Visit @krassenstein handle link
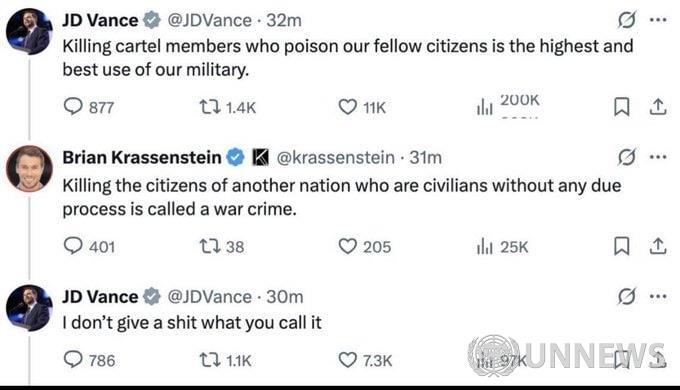 click(x=335, y=157)
